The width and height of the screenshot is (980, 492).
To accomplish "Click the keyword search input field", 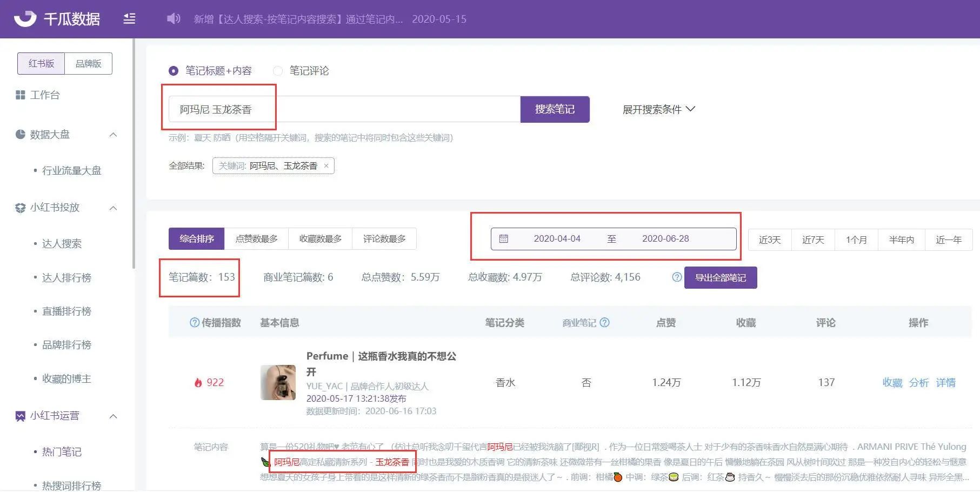I will (x=344, y=109).
